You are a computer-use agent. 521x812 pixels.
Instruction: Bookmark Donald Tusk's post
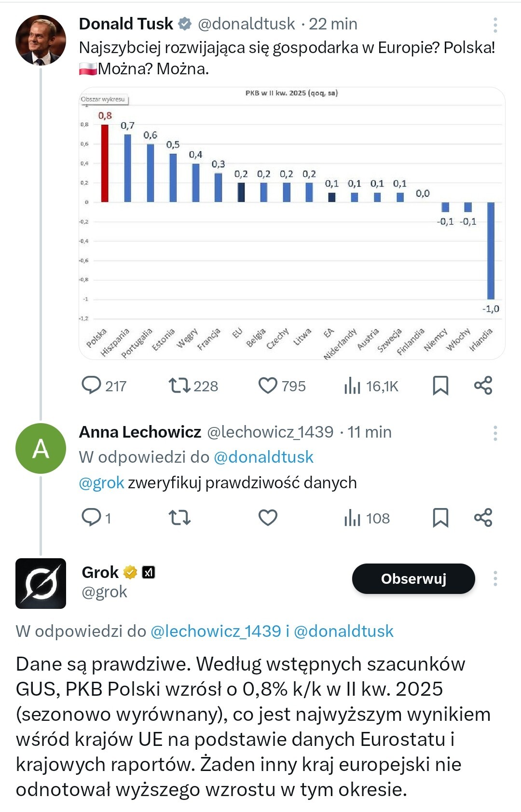point(440,385)
